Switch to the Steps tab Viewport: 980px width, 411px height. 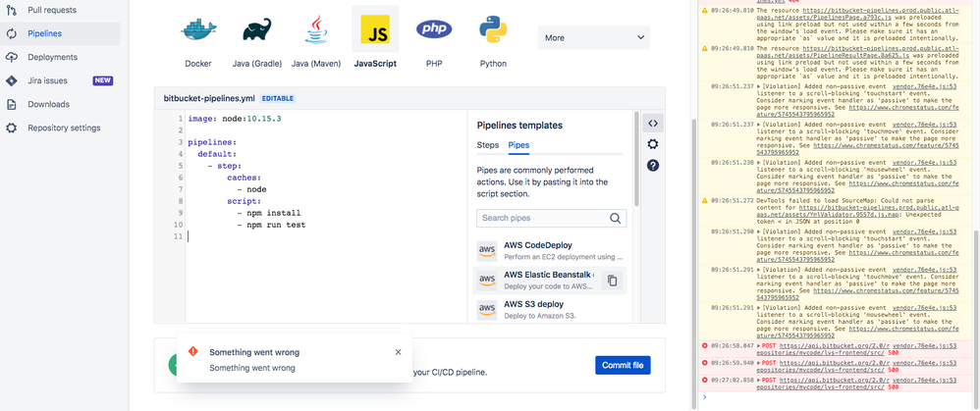(487, 145)
